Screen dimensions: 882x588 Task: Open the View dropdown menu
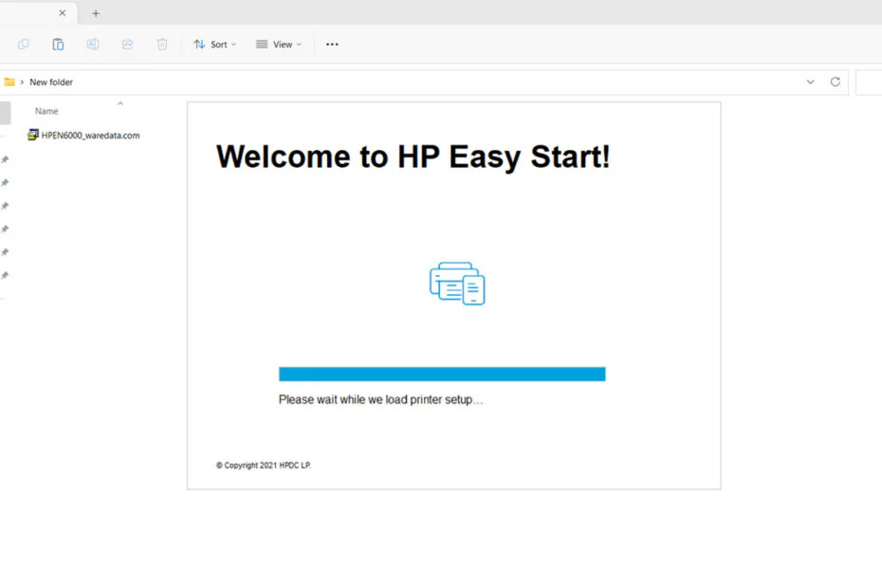coord(279,45)
